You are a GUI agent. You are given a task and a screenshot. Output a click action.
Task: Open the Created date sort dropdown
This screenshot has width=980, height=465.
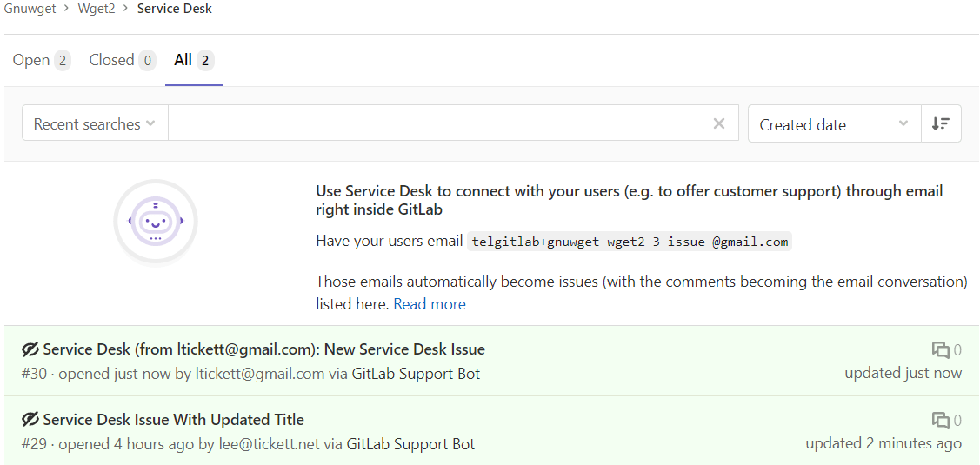(x=833, y=124)
